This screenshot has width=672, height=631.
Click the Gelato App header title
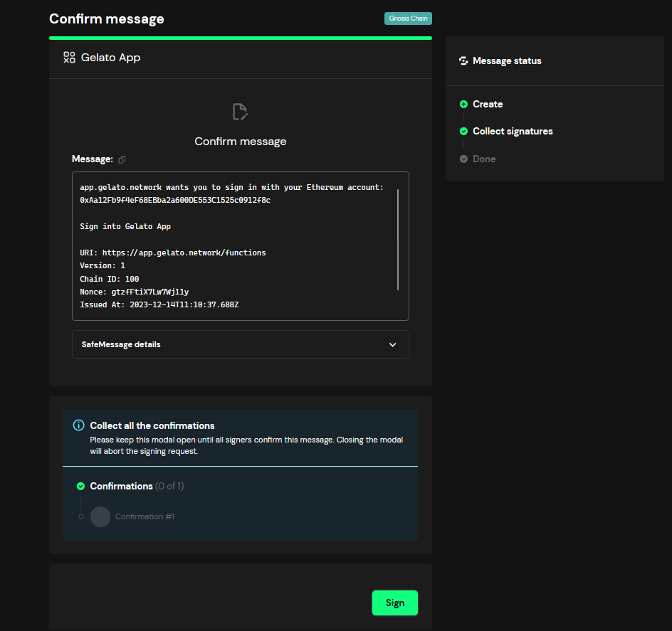coord(110,58)
